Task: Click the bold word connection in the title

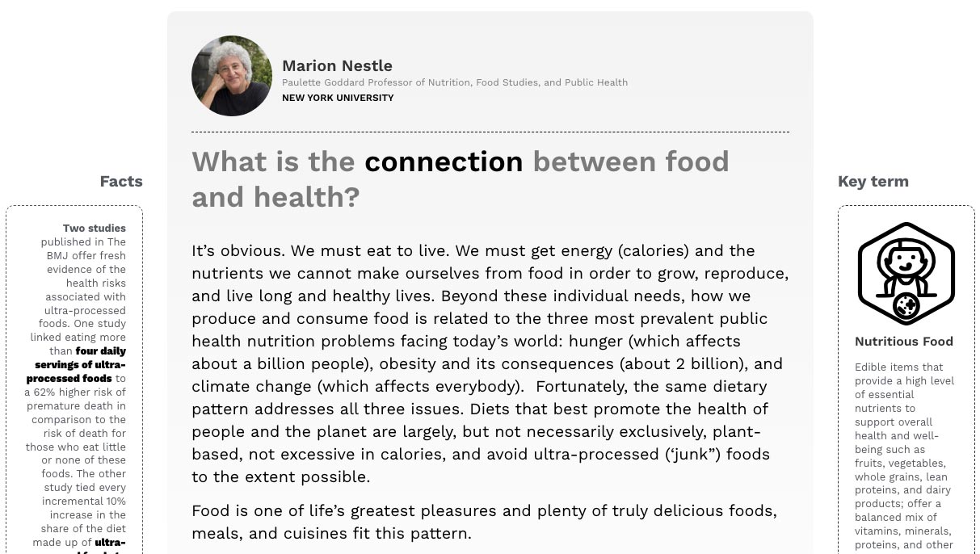Action: (x=444, y=162)
